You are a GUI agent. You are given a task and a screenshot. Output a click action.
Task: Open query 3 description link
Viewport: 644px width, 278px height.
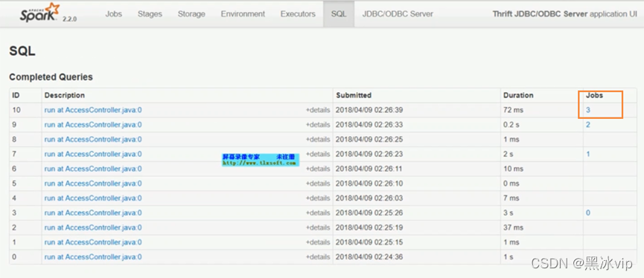click(93, 213)
